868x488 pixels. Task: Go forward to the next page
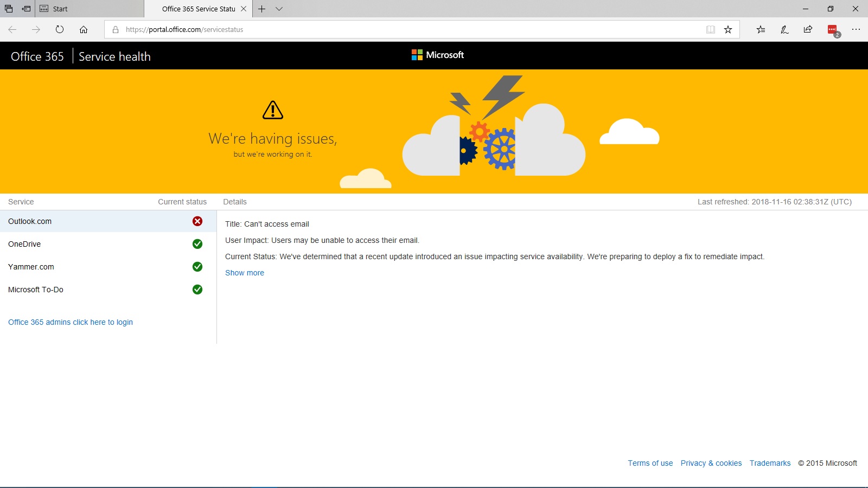pos(36,29)
